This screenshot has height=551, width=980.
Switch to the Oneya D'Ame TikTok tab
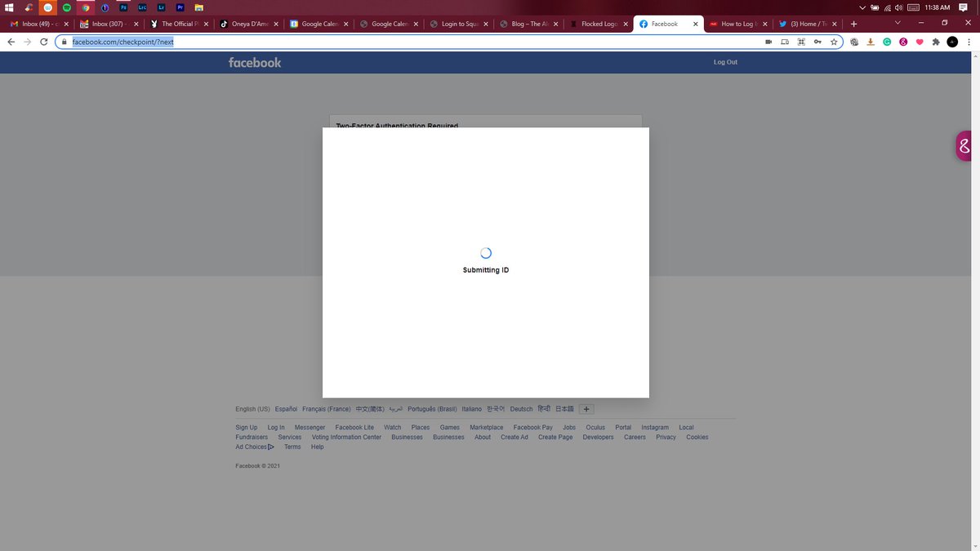pos(249,24)
